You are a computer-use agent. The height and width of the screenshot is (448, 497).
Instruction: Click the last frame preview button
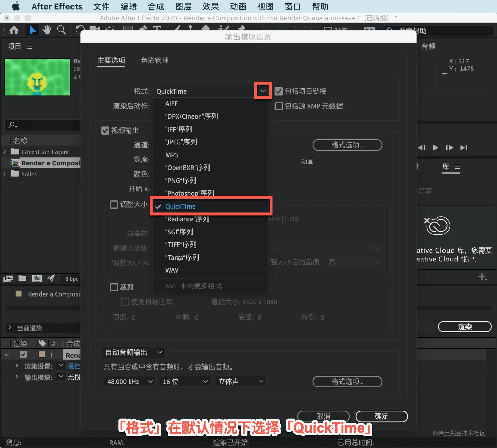(x=464, y=148)
